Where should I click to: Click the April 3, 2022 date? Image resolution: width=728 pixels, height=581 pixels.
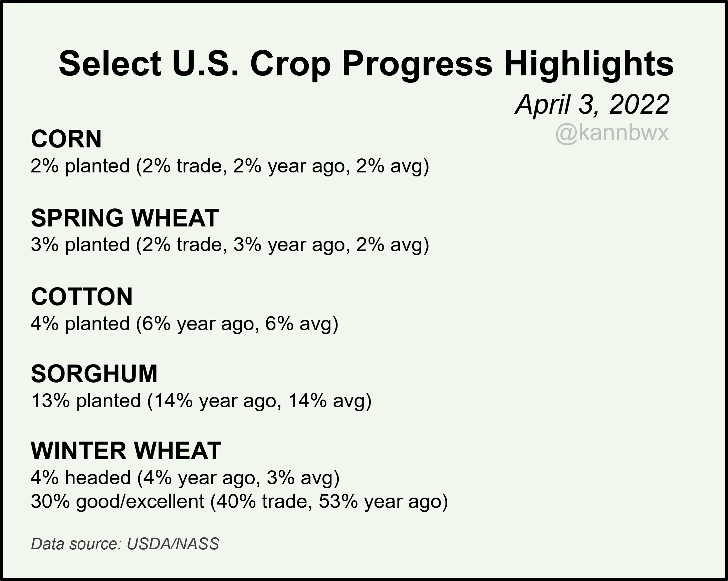[x=592, y=105]
